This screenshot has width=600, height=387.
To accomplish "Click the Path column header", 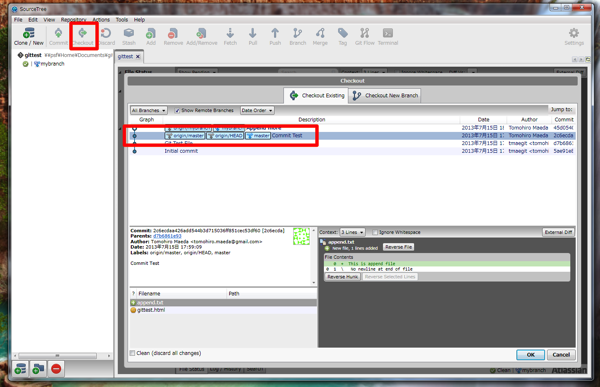I will pyautogui.click(x=272, y=294).
